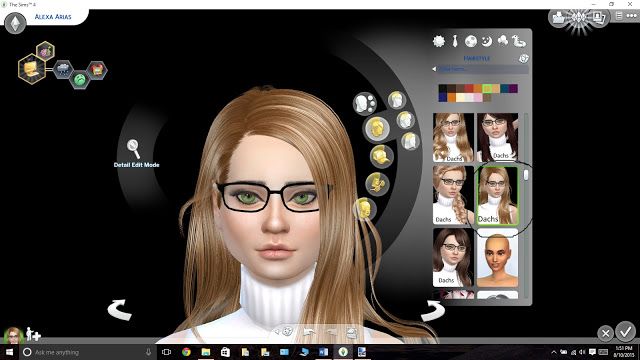
Task: Pick the red hair color swatch
Action: [469, 89]
